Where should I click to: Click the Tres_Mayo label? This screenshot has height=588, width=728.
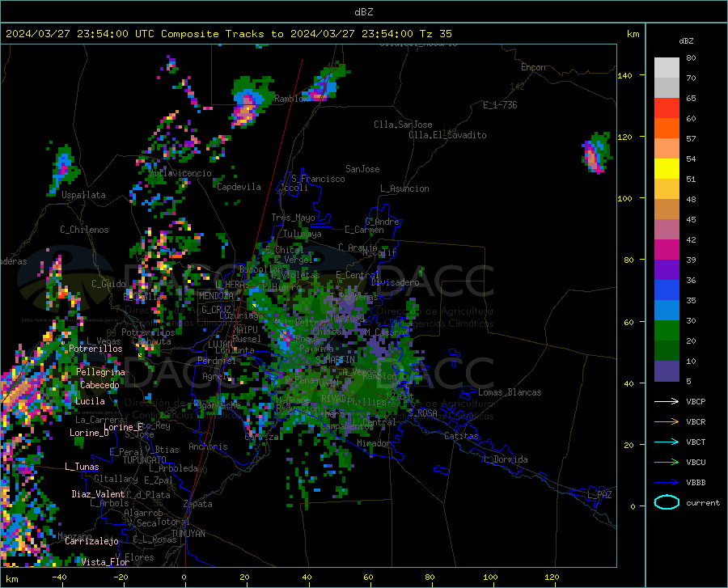click(x=293, y=218)
